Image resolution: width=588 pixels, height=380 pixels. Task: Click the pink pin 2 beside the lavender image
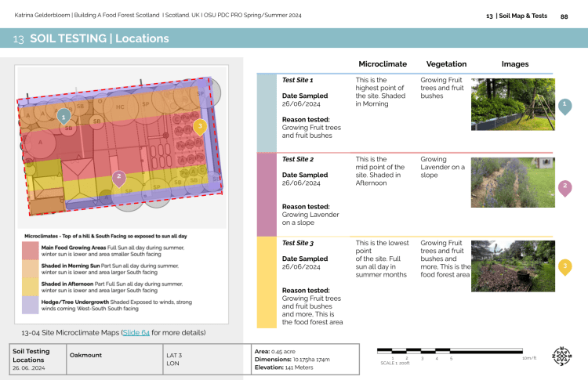coord(564,188)
